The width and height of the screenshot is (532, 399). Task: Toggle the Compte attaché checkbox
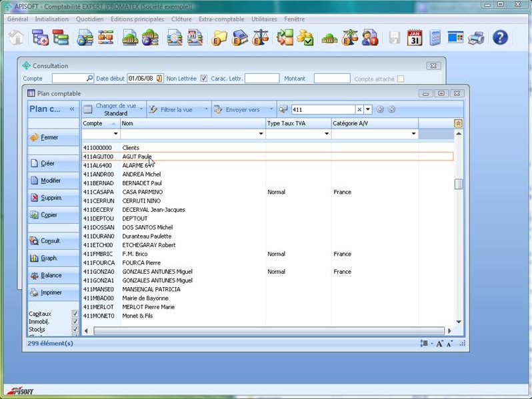click(401, 79)
